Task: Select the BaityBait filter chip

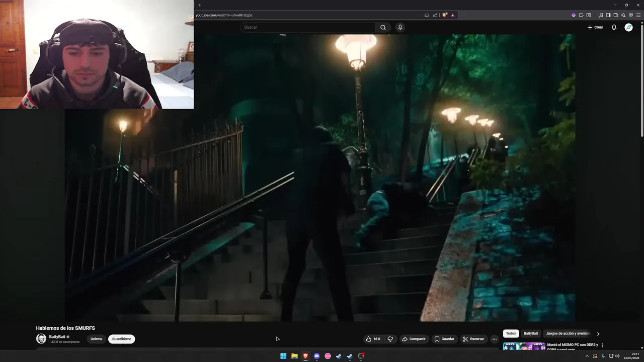Action: pyautogui.click(x=531, y=333)
